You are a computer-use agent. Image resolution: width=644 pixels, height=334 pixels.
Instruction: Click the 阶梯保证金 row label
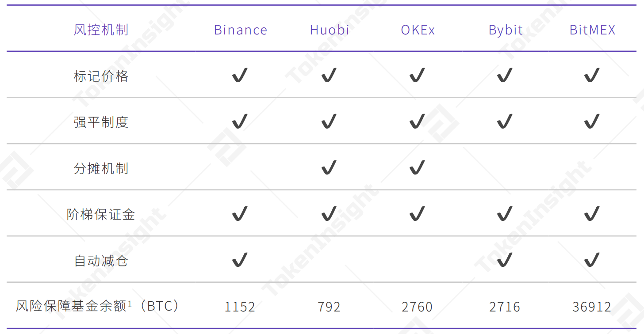click(x=101, y=215)
